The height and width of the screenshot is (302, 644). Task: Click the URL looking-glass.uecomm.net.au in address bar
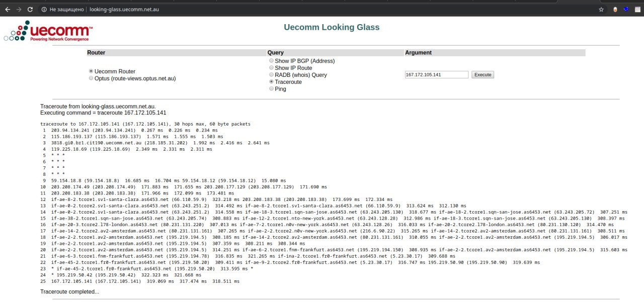click(x=124, y=10)
